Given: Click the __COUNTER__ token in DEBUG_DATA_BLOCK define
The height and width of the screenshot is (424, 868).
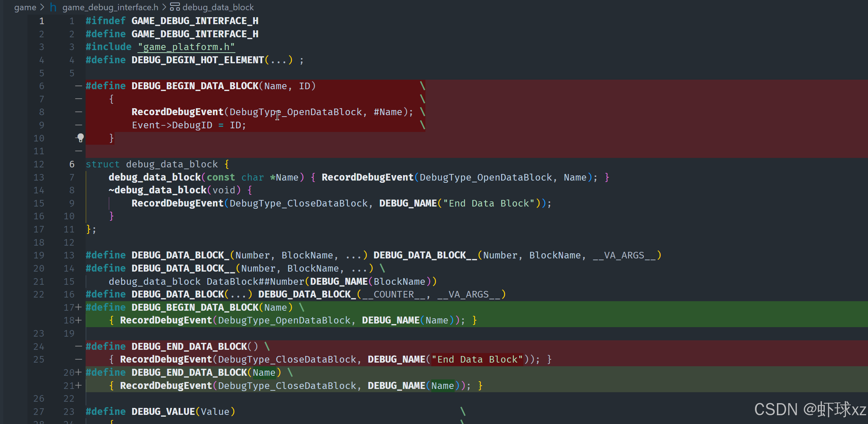Looking at the screenshot, I should [x=393, y=294].
